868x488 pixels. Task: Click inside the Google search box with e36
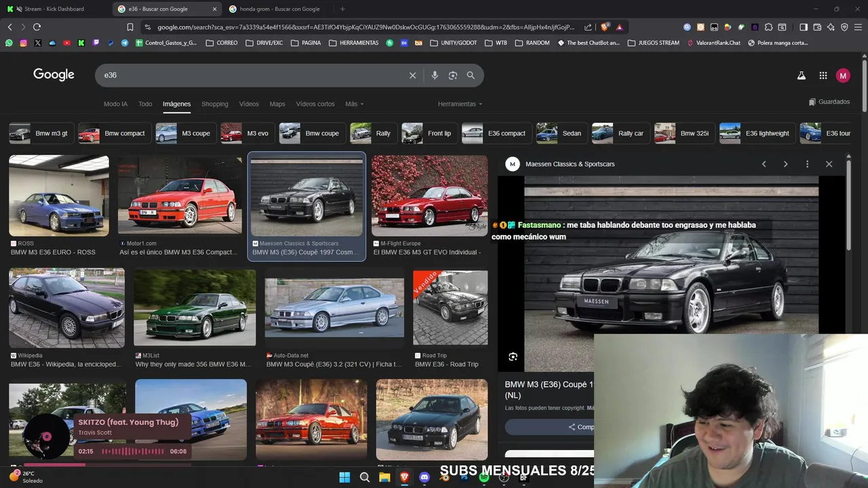pyautogui.click(x=251, y=75)
